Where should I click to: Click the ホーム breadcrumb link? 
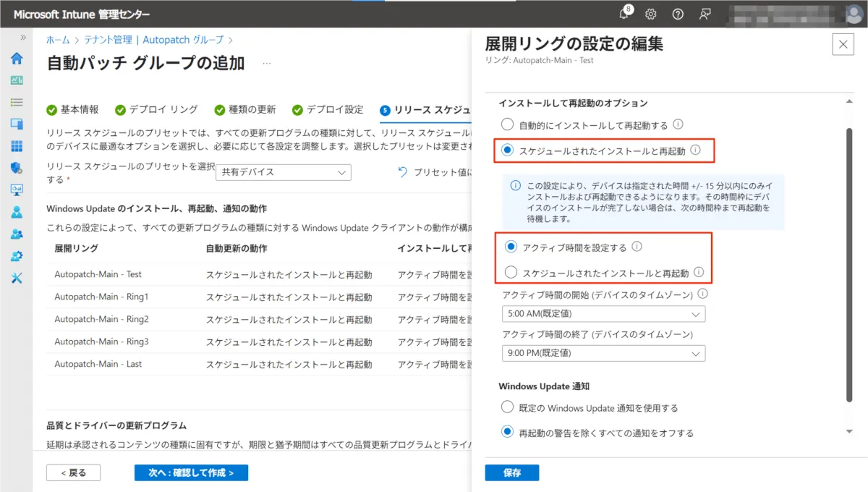(58, 40)
